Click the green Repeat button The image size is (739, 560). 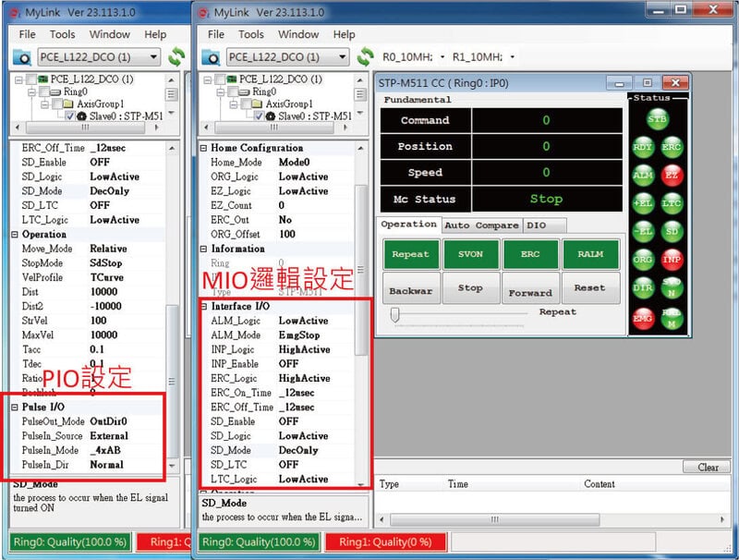point(411,254)
